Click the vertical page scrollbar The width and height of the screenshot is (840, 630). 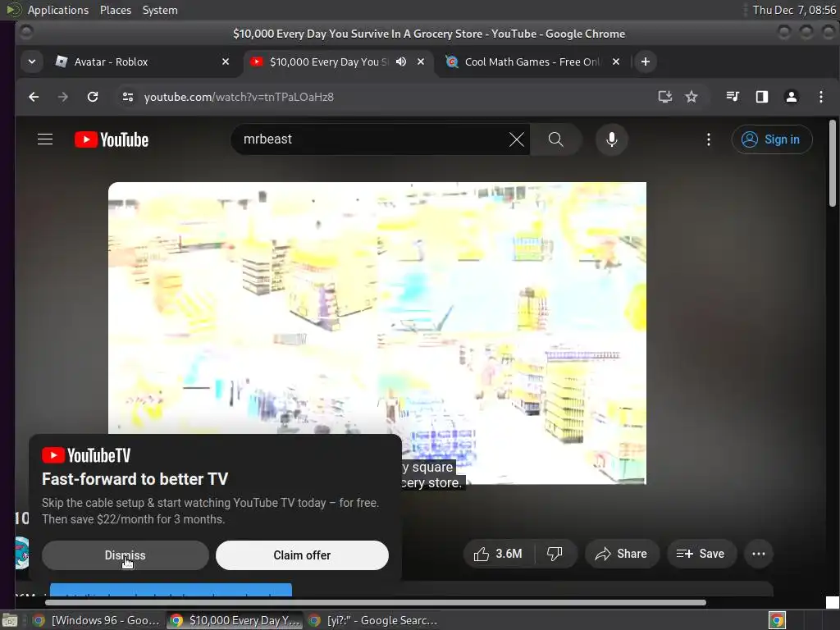[x=832, y=163]
